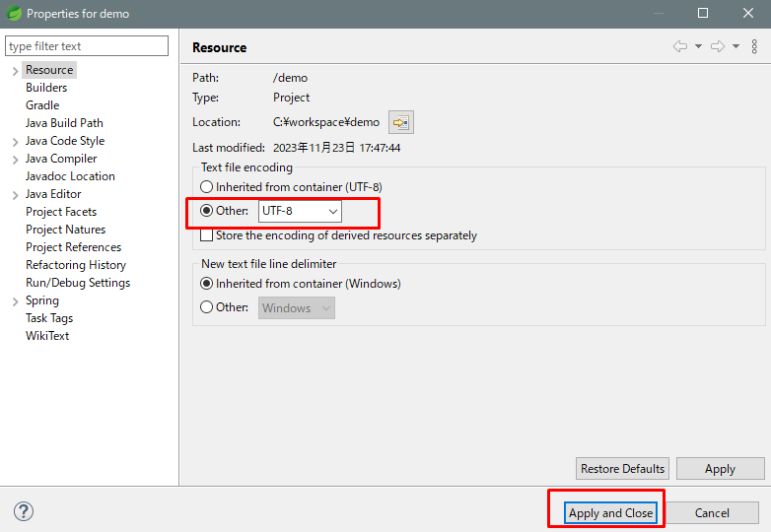Maximize the Properties for demo window
Screen dimensions: 771x532
(x=703, y=13)
